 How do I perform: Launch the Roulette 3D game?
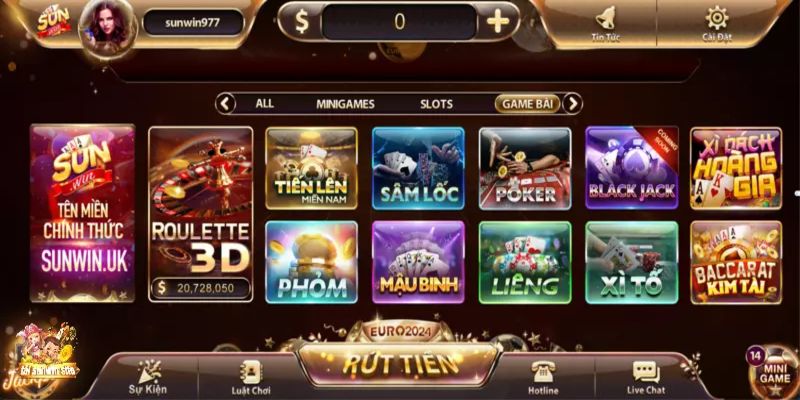click(201, 214)
